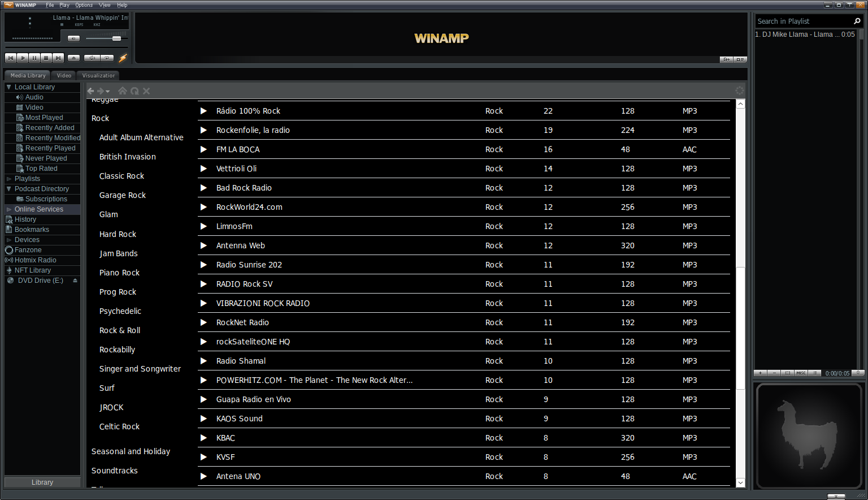Select the DJ Mike Llama playlist entry
The image size is (868, 500).
click(805, 35)
